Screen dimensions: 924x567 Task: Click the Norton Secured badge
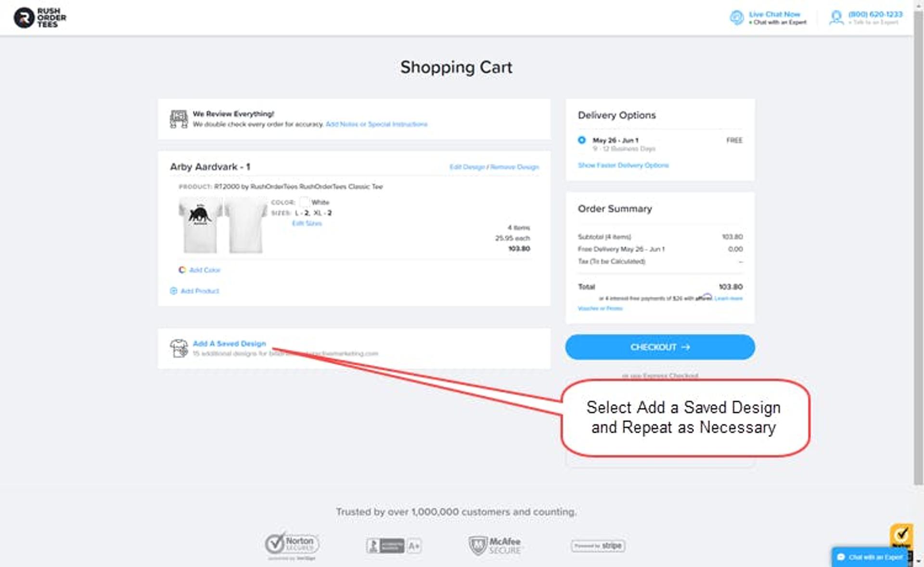[292, 545]
